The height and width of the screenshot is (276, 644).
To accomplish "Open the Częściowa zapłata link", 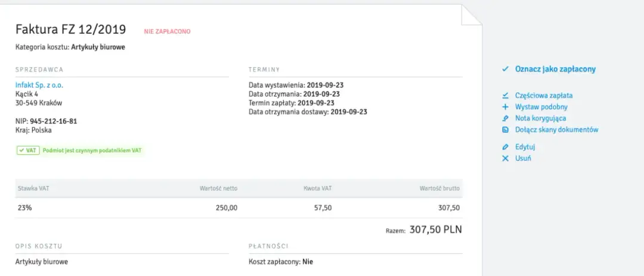I will click(x=544, y=95).
